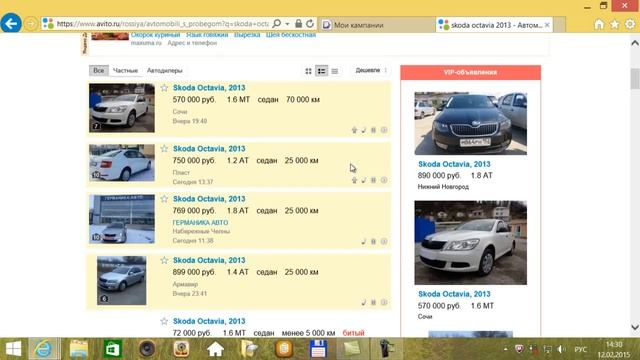
Task: Click trash icon in 750 000 row
Action: [x=373, y=180]
